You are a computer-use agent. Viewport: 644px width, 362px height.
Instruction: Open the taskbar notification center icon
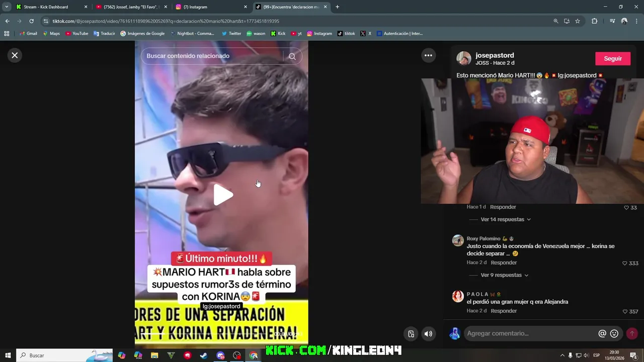click(x=633, y=355)
